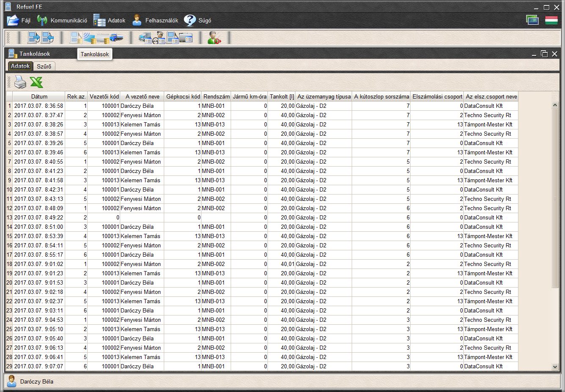The height and width of the screenshot is (392, 565).
Task: Click the blue tanker truck icon
Action: 116,38
